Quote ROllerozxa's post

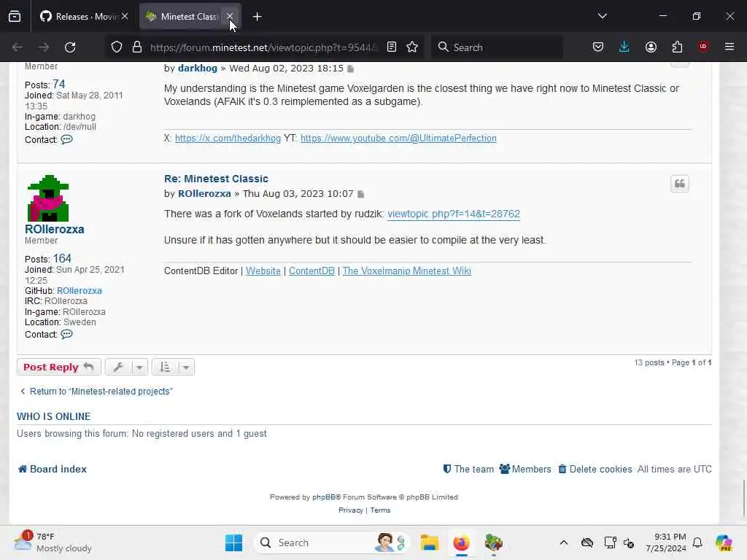679,184
